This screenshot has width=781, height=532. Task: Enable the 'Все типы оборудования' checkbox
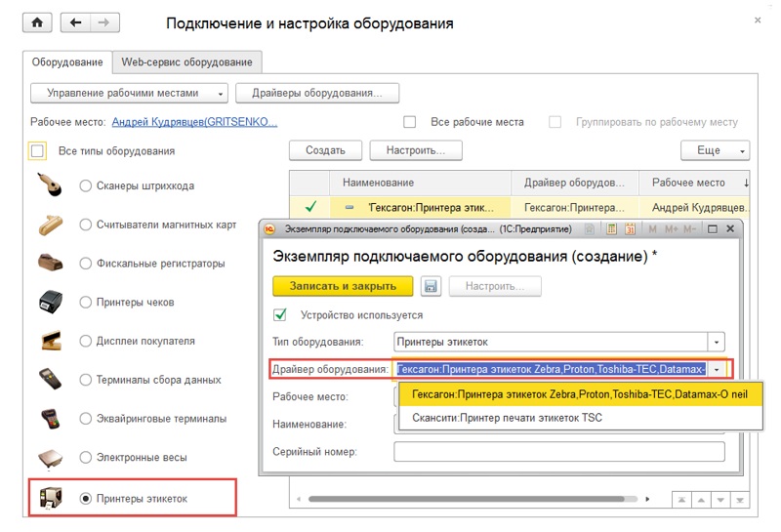[x=38, y=151]
